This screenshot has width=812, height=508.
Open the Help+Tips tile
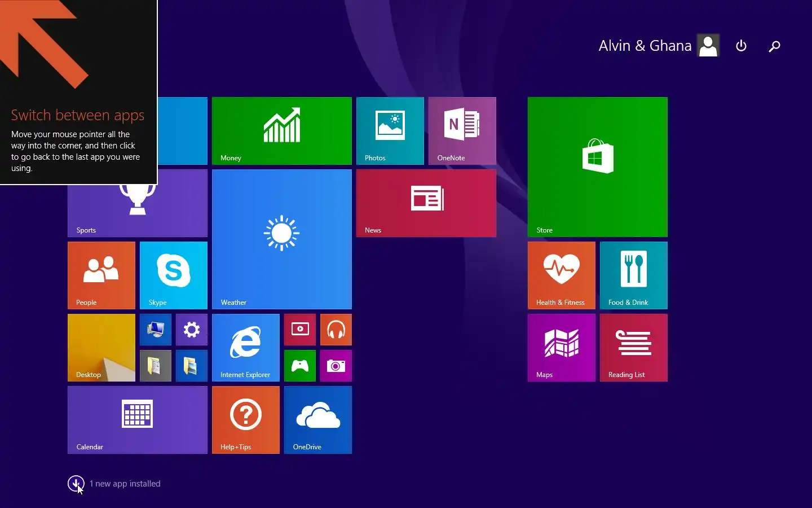(x=246, y=420)
